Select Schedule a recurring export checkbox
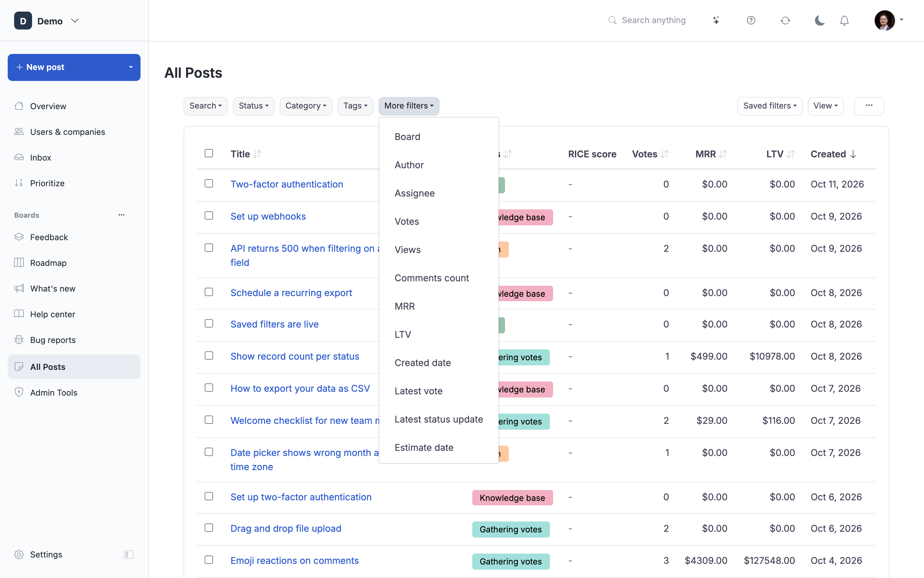The height and width of the screenshot is (578, 924). 209,292
